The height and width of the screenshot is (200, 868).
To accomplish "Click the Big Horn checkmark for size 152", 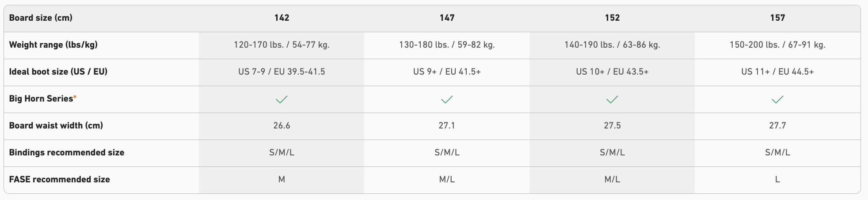I will click(x=612, y=99).
